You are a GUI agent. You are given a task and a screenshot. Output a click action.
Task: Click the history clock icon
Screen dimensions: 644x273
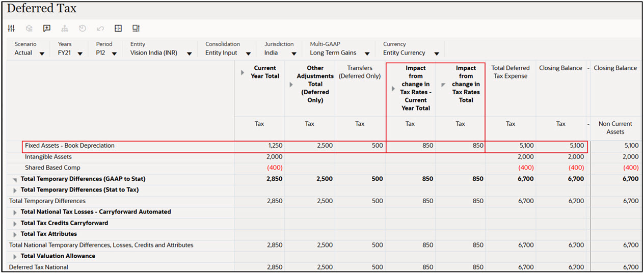tap(83, 29)
